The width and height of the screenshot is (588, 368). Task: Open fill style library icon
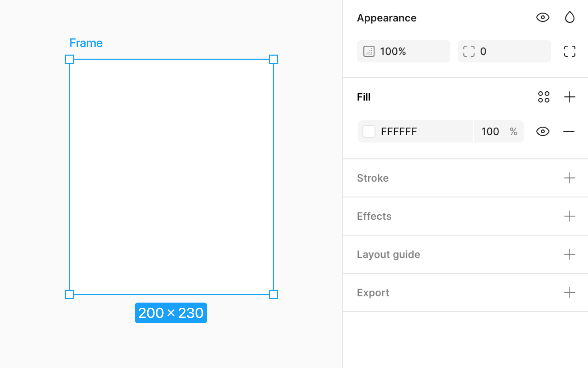pos(543,97)
